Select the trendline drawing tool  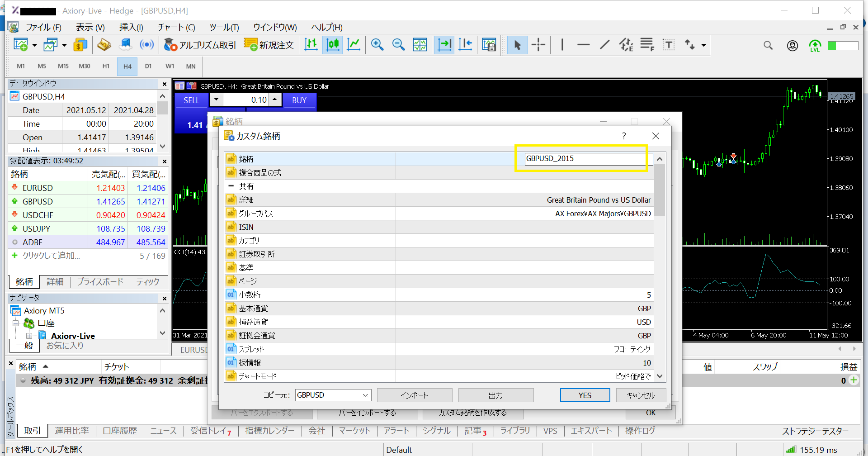[605, 45]
